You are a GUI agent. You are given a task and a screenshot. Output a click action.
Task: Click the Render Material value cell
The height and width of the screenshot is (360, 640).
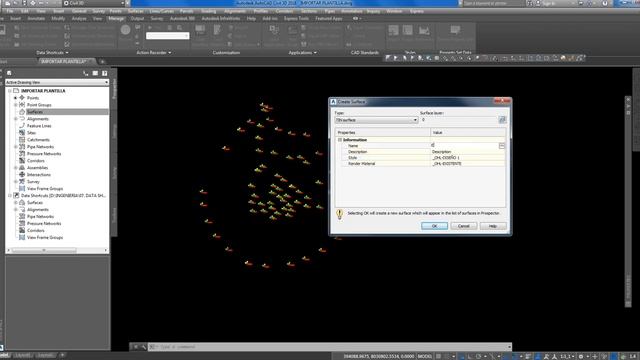point(468,164)
